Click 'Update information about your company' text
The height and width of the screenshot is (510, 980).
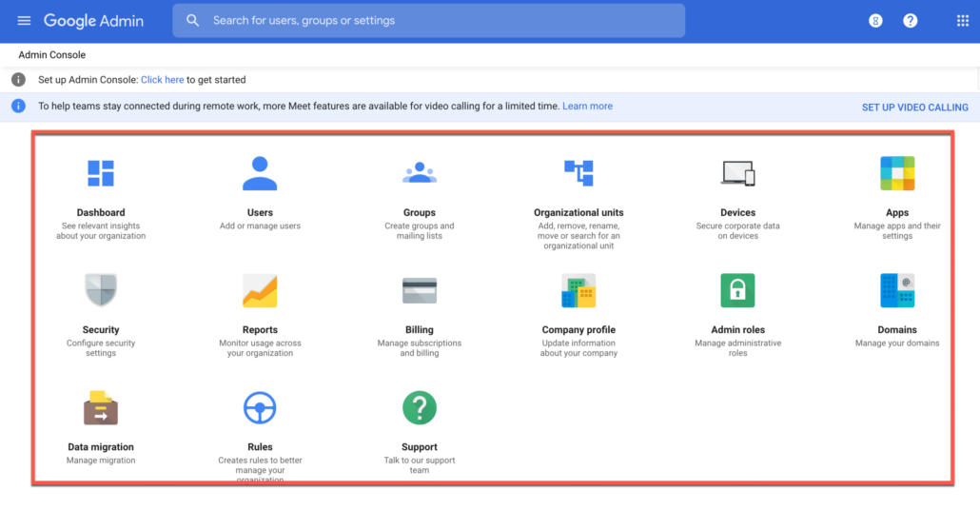coord(578,348)
